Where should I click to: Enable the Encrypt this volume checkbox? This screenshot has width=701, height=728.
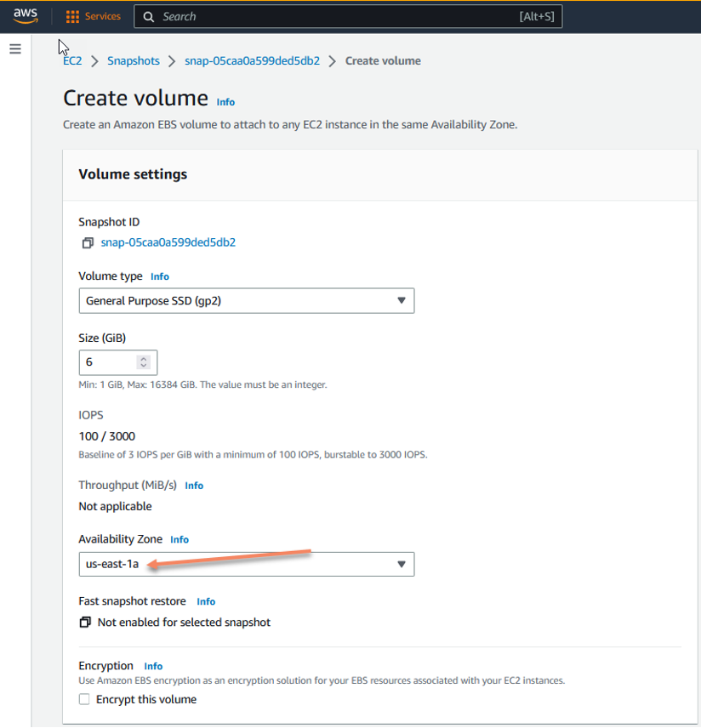point(83,698)
